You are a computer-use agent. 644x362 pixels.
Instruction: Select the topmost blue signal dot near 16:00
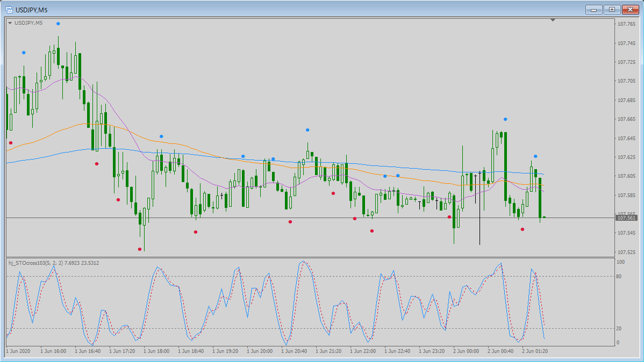pyautogui.click(x=58, y=24)
